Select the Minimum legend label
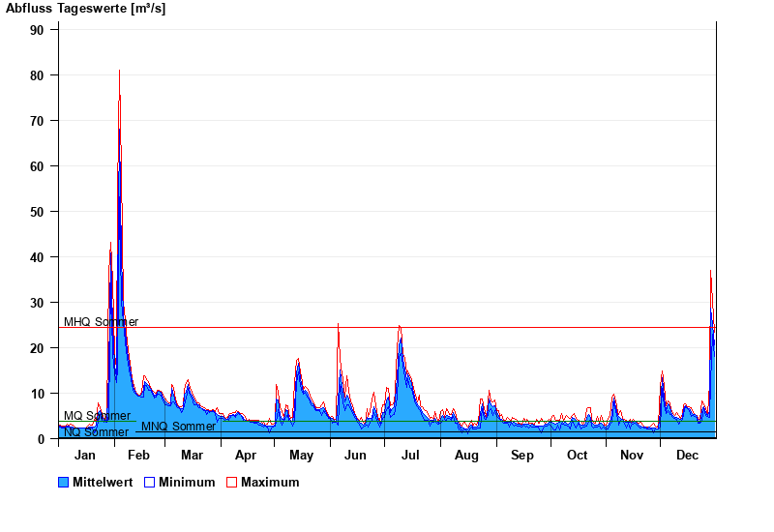This screenshot has height=532, width=774. (x=187, y=483)
